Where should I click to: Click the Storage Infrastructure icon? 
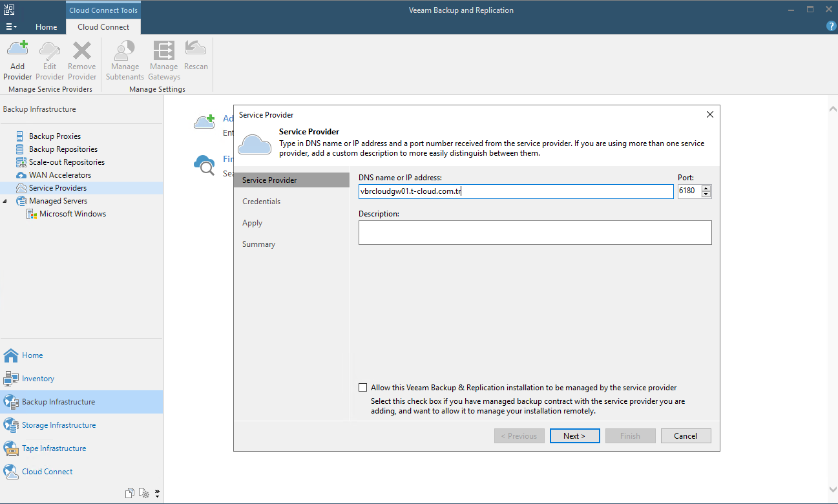coord(11,425)
